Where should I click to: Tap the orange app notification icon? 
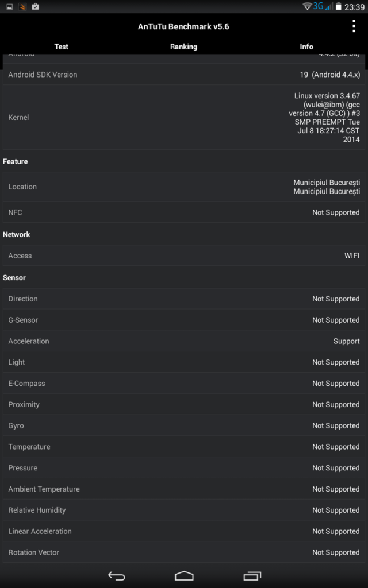point(22,6)
